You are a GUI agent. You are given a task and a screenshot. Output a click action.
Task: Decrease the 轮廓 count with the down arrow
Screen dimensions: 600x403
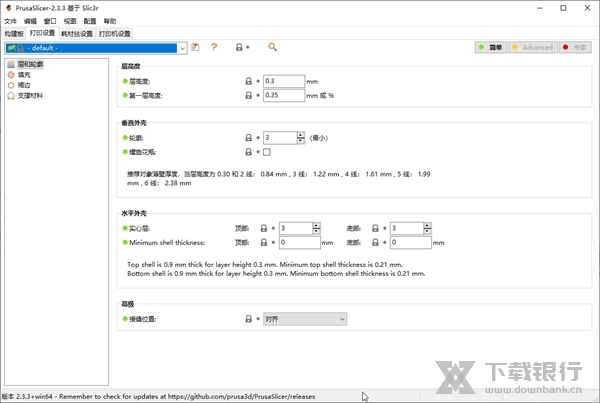pyautogui.click(x=301, y=141)
